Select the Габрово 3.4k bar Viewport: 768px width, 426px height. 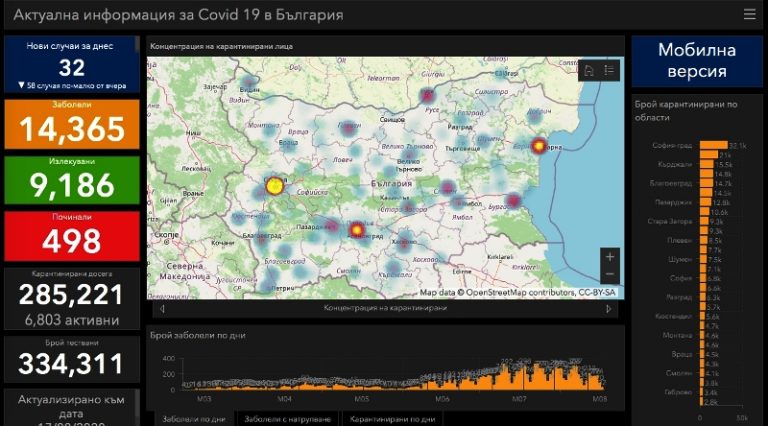[x=701, y=392]
